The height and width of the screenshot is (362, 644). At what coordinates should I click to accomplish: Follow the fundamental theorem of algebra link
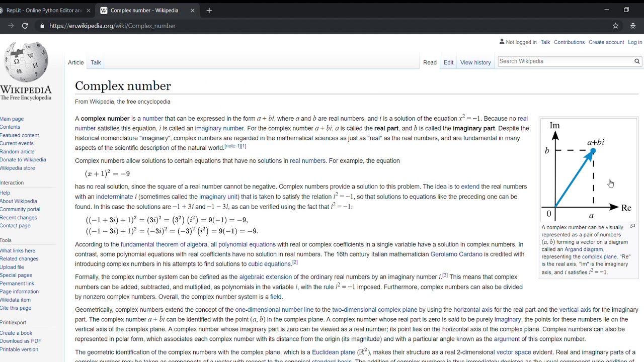point(164,244)
